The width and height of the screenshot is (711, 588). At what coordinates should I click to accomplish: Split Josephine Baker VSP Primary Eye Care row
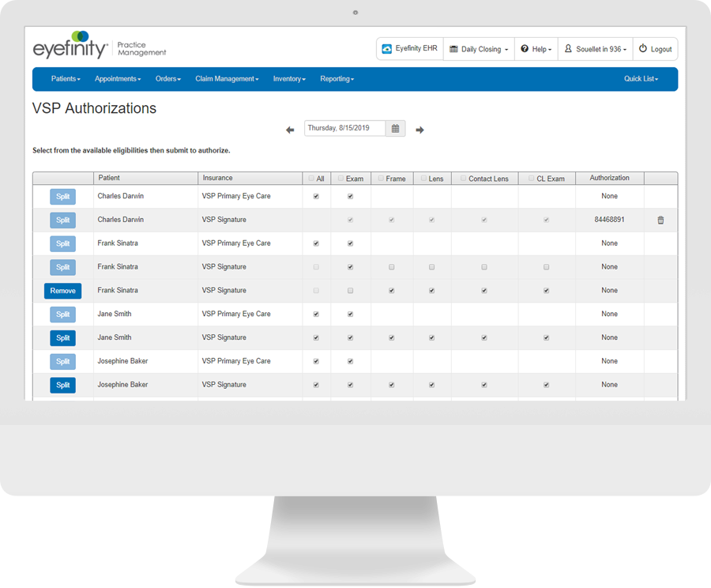[62, 362]
